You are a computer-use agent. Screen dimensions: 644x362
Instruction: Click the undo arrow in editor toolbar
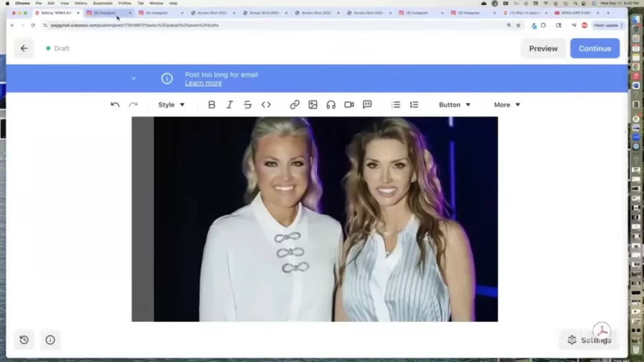[x=115, y=105]
